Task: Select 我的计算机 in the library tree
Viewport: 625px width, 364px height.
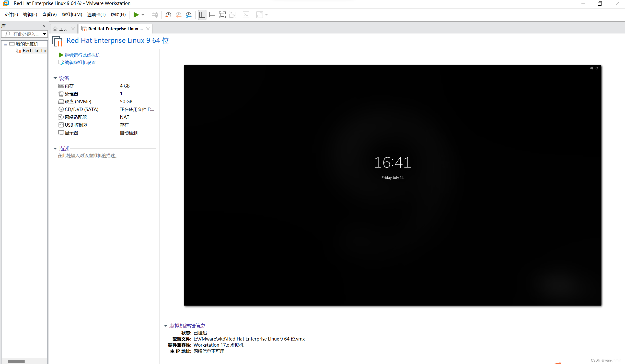Action: (x=27, y=44)
